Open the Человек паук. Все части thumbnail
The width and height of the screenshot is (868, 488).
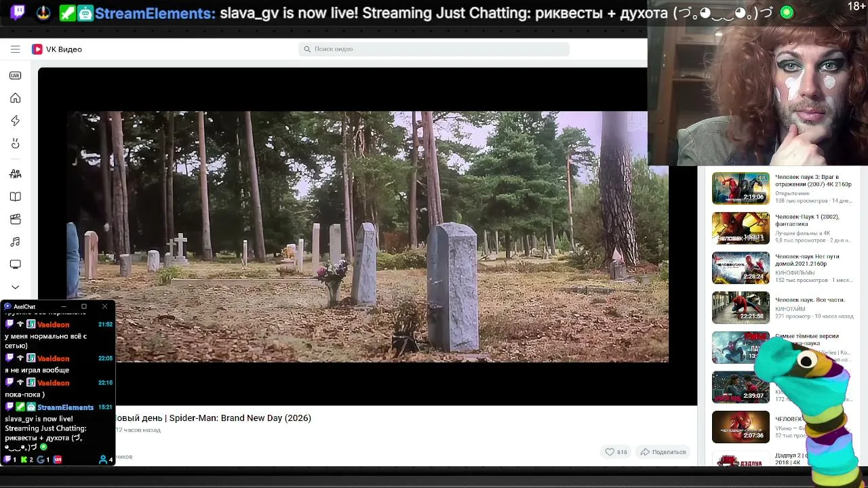point(741,308)
